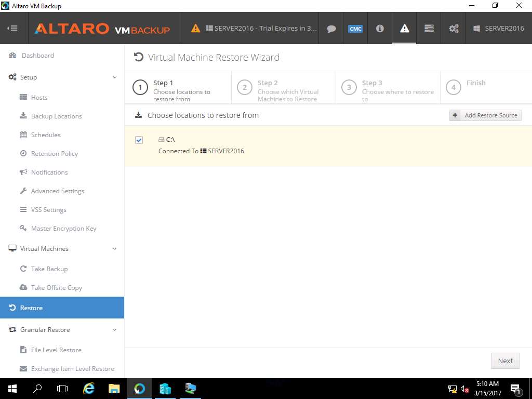
Task: Click the VSS Settings lines icon
Action: click(23, 209)
